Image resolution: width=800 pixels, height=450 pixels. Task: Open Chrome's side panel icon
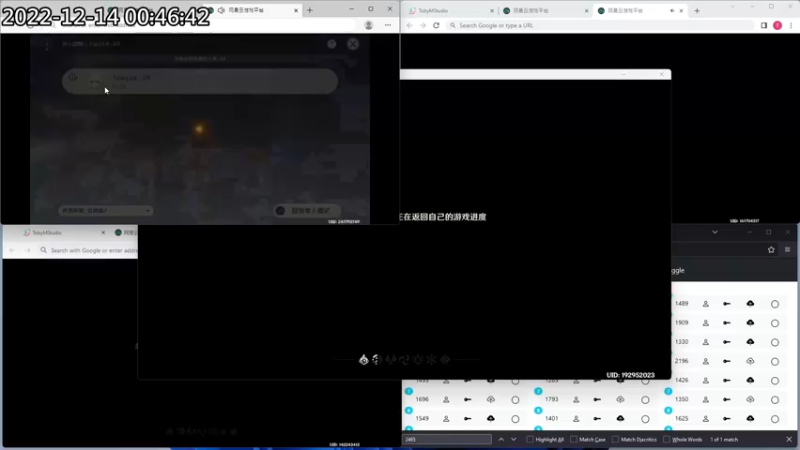pyautogui.click(x=764, y=25)
